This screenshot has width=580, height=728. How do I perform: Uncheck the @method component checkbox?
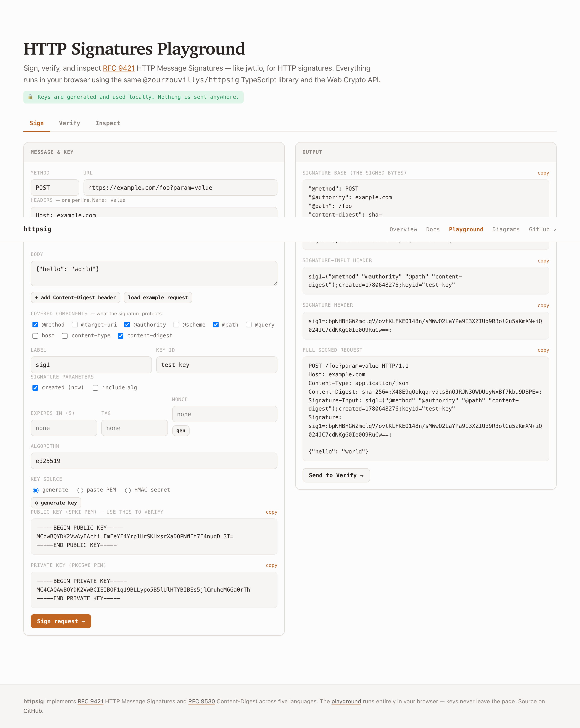pyautogui.click(x=35, y=325)
